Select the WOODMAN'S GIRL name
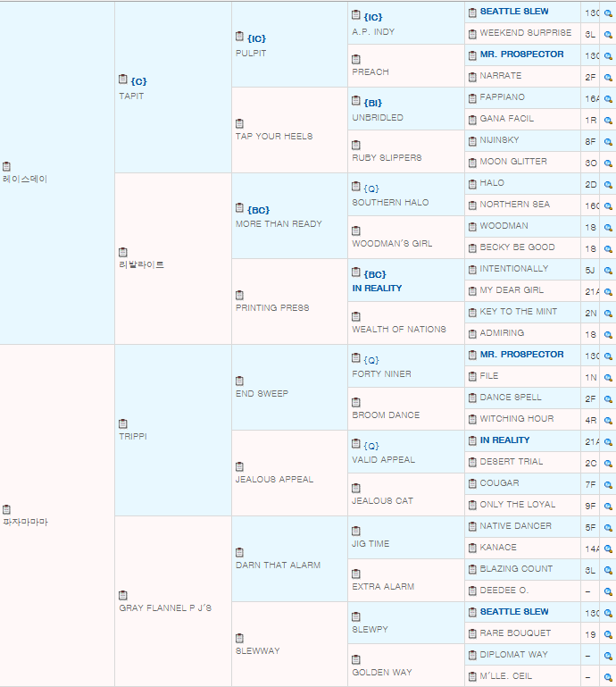616x687 pixels. point(392,244)
